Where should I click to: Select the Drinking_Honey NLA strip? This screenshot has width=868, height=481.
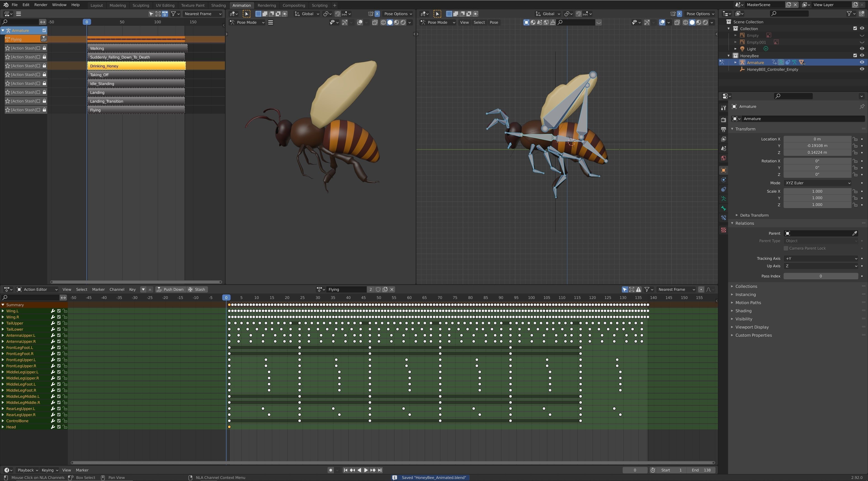pos(136,66)
